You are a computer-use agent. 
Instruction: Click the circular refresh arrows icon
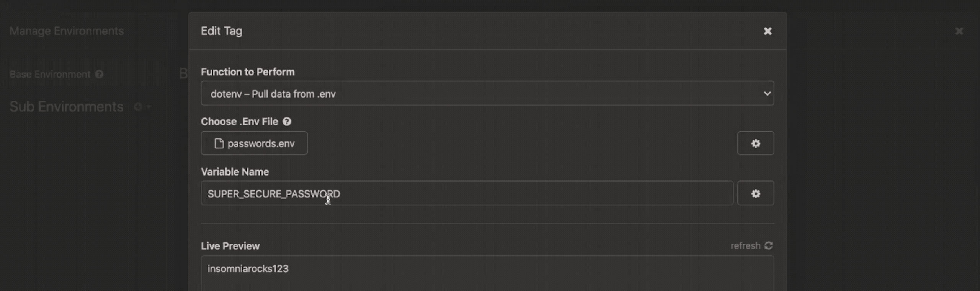pos(768,245)
